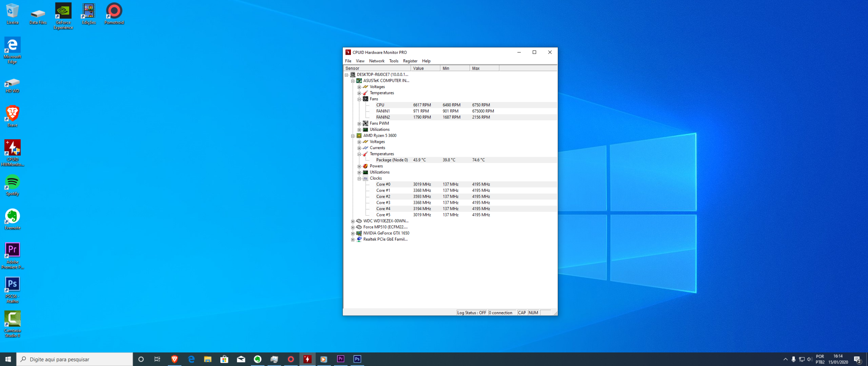Open the volume control in system tray
The width and height of the screenshot is (868, 366).
(810, 359)
